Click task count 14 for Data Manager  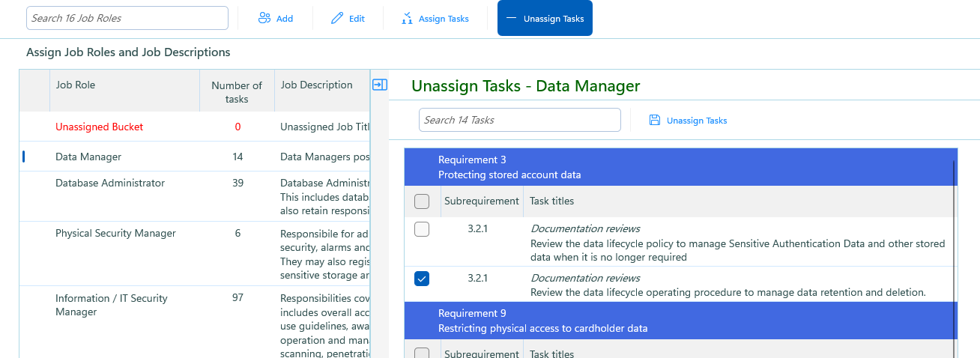(238, 157)
